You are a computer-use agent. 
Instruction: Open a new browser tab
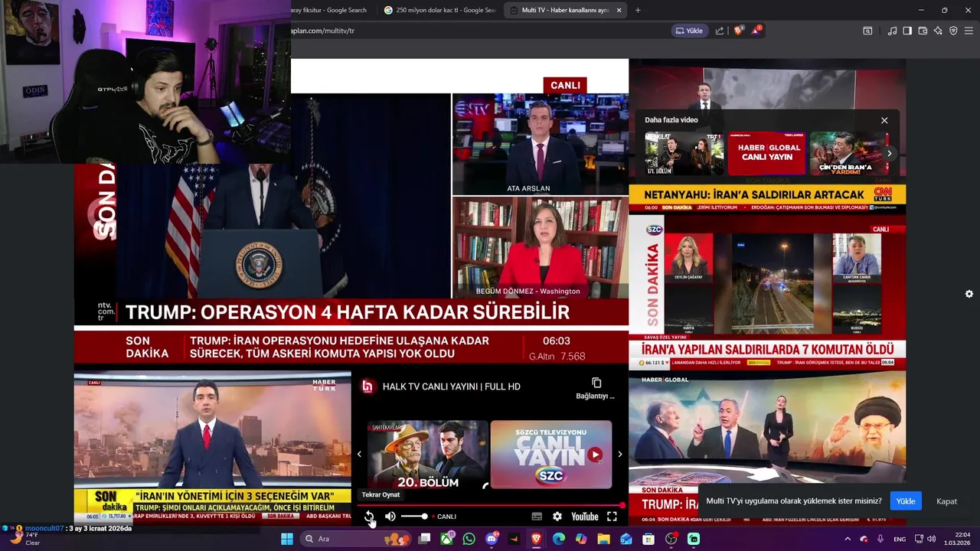point(638,10)
